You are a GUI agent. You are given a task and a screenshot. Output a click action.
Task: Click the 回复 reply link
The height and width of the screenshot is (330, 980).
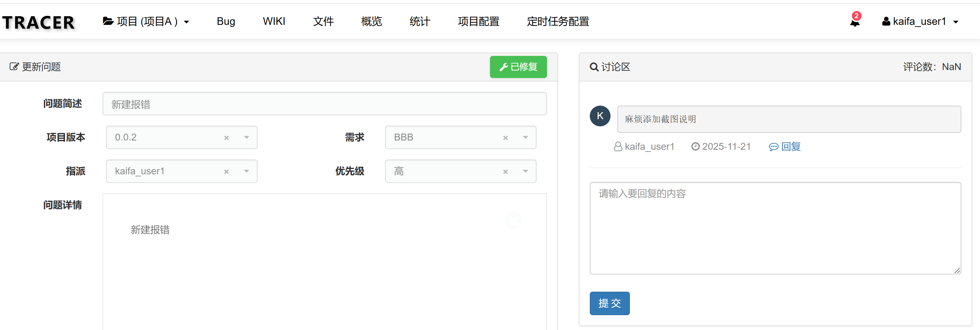[785, 147]
